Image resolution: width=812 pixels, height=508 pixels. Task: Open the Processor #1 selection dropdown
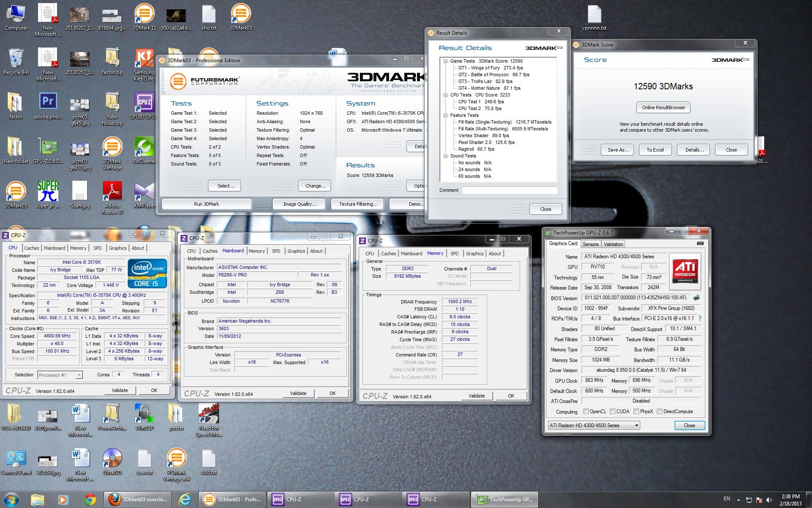(x=60, y=375)
